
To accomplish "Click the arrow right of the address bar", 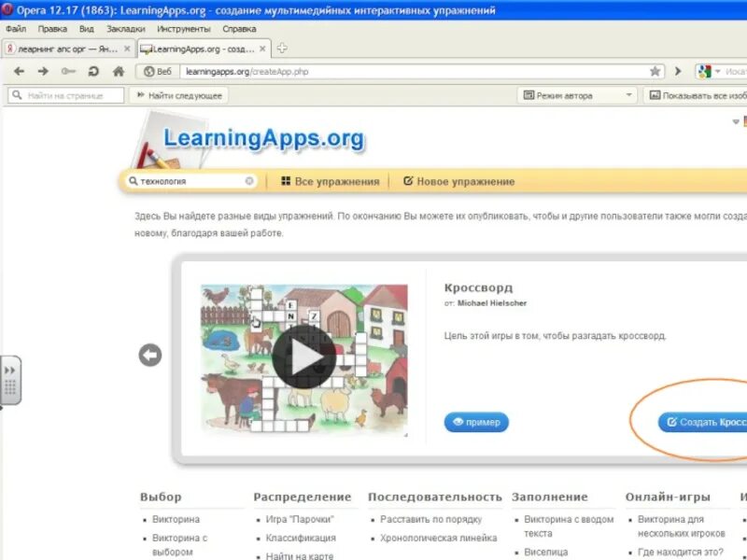I will click(678, 72).
